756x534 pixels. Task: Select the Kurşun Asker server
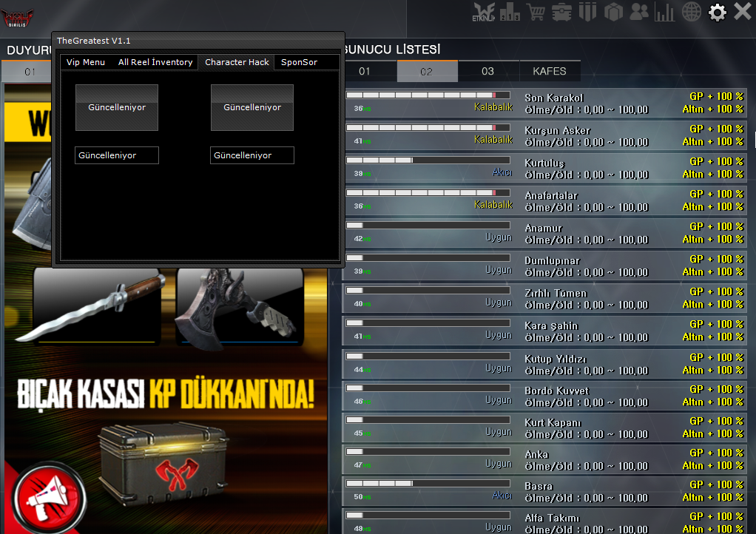tap(545, 136)
